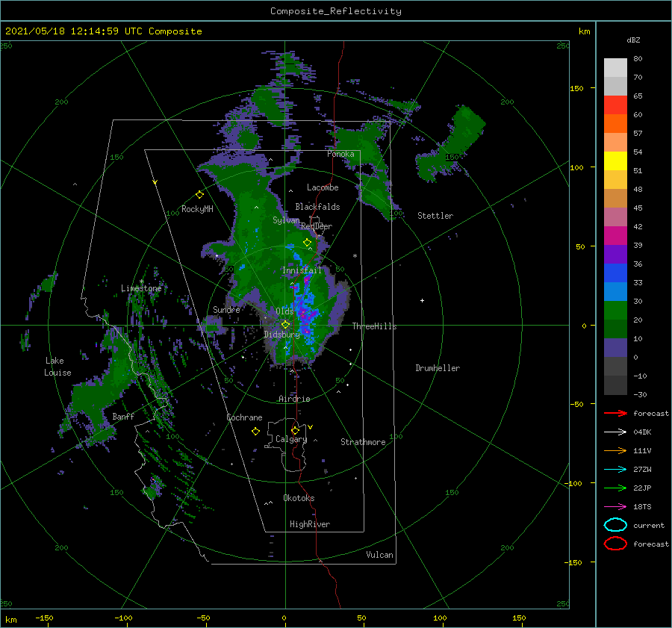
Task: Click the Drumheller label
Action: click(438, 368)
